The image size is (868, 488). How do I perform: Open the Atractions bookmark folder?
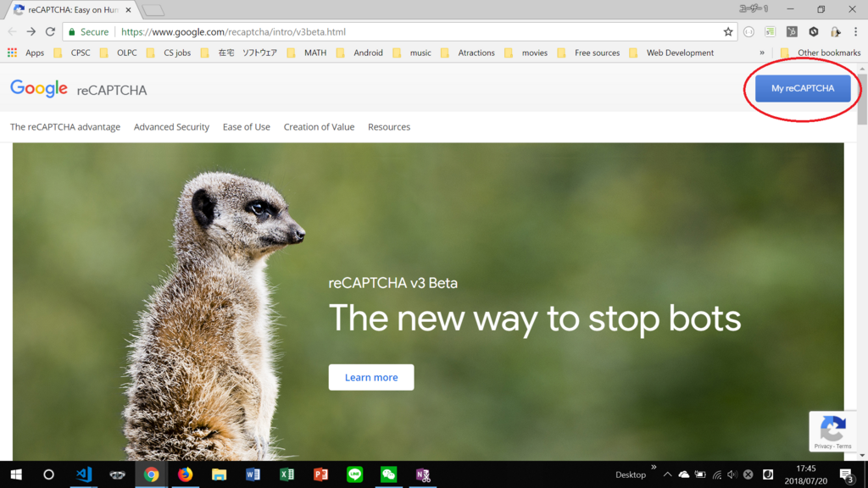(468, 53)
